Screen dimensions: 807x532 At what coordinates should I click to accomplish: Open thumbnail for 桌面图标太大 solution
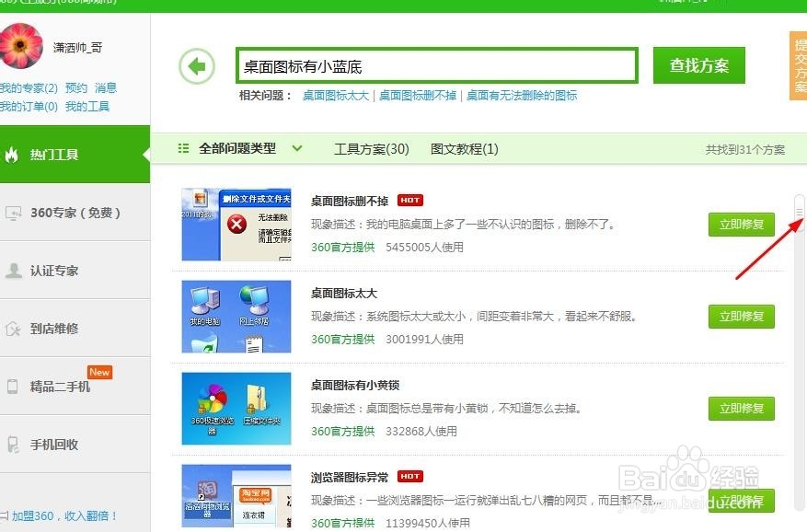coord(236,317)
